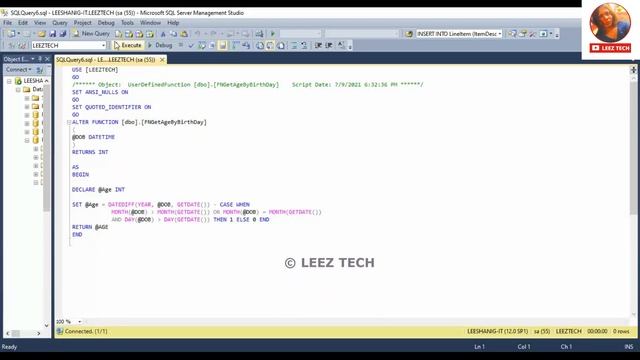
Task: Save the current query with the disk icon
Action: tap(52, 33)
